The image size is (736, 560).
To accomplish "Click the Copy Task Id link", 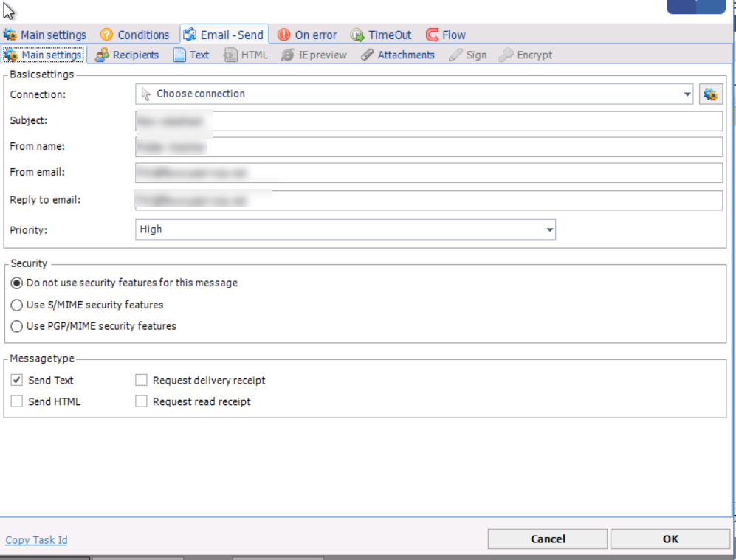I will [36, 540].
